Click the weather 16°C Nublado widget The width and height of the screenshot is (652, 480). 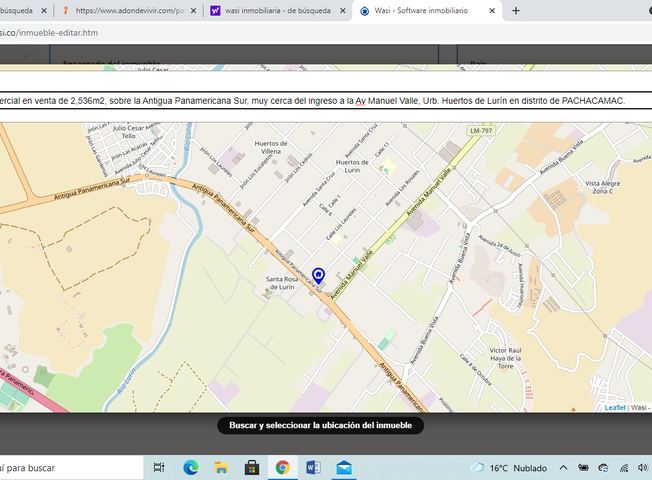pyautogui.click(x=509, y=468)
